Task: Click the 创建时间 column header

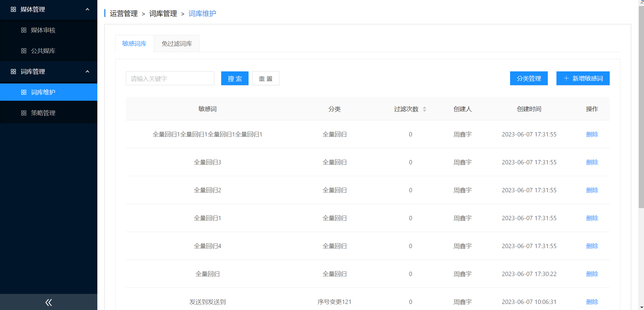Action: click(529, 109)
